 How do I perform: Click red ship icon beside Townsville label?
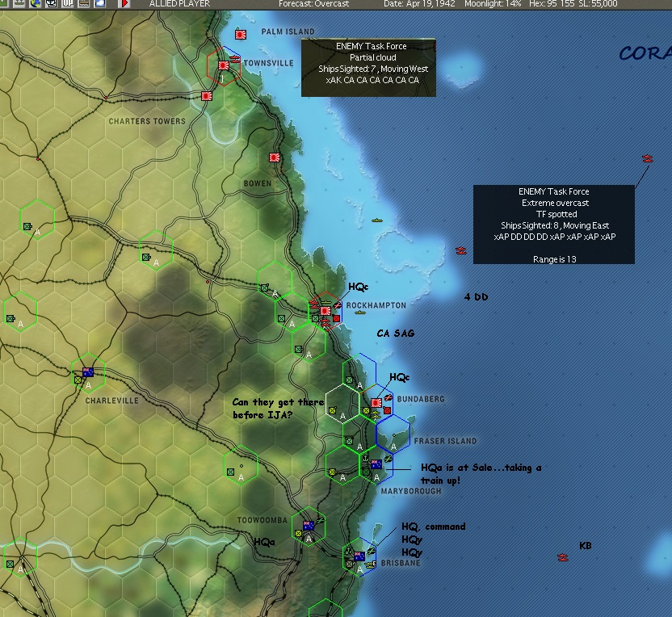tap(235, 60)
